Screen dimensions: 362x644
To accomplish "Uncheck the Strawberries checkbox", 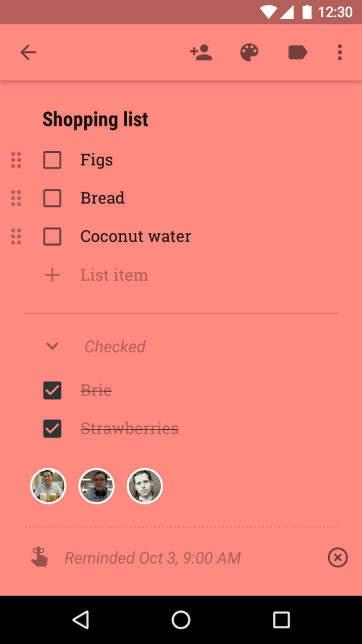I will pos(52,429).
